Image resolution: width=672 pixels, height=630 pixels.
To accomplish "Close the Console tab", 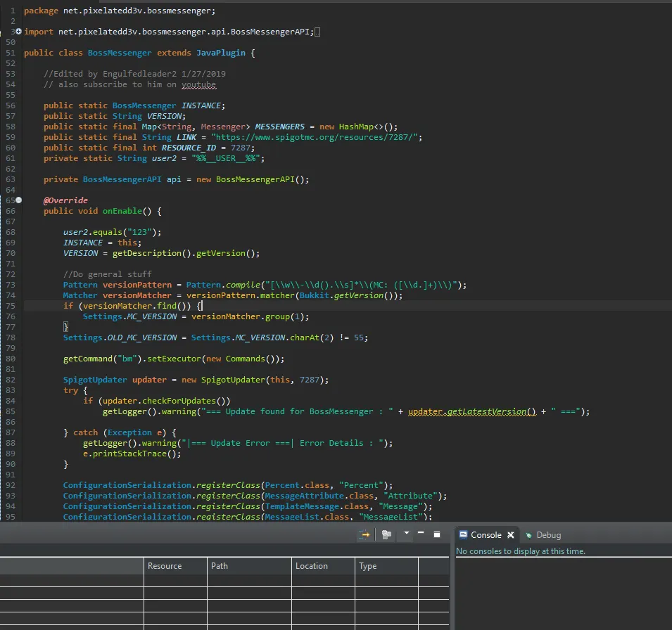I will [x=511, y=535].
